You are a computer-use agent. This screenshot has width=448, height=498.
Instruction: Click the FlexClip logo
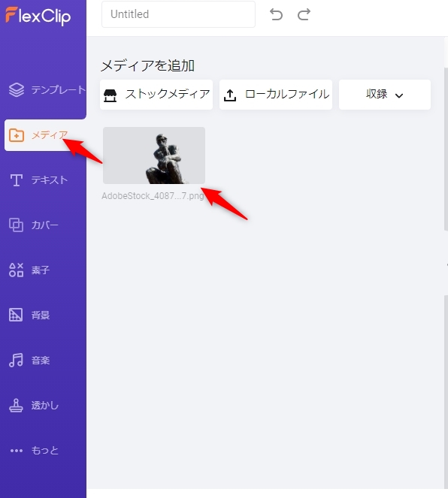(38, 16)
